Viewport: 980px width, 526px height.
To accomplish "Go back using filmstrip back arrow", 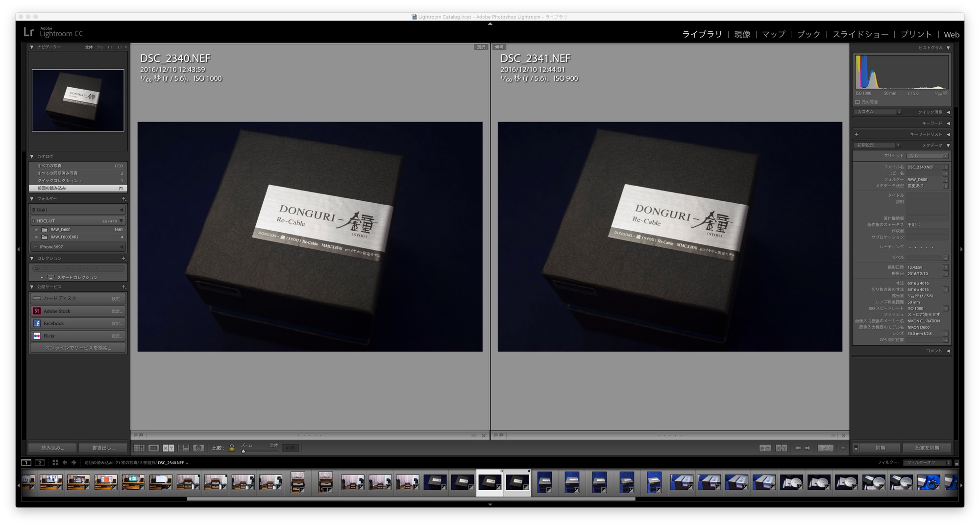I will click(65, 462).
